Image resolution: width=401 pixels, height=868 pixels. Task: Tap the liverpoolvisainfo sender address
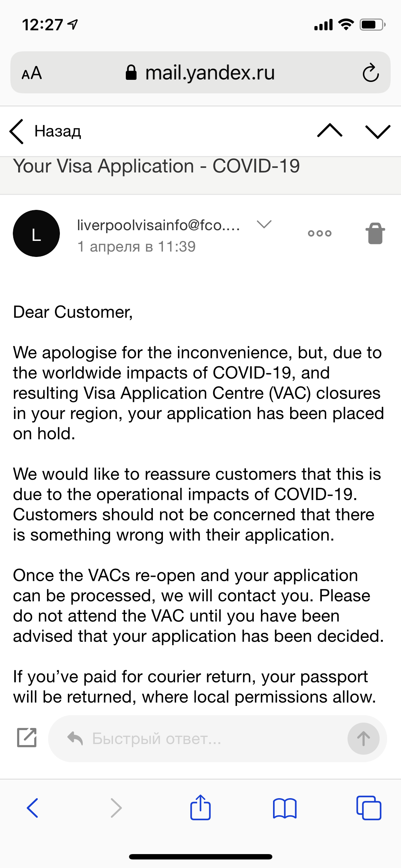click(x=158, y=225)
